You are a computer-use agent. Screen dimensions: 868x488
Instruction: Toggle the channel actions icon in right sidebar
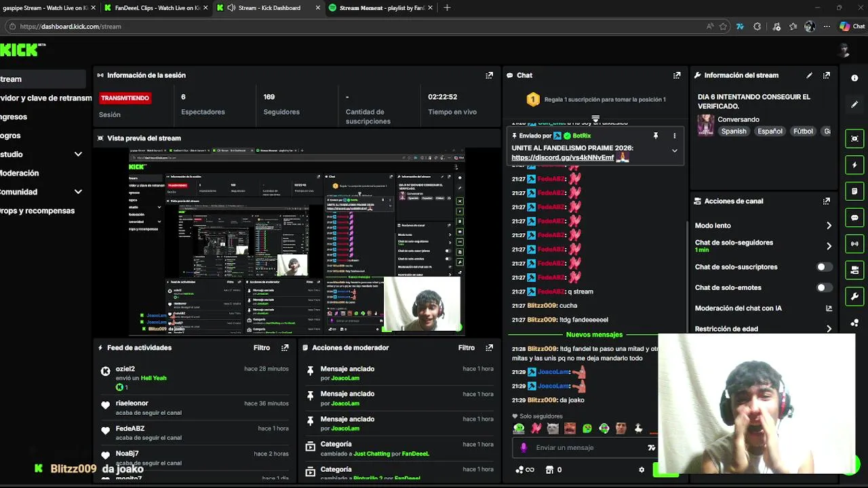(x=854, y=270)
